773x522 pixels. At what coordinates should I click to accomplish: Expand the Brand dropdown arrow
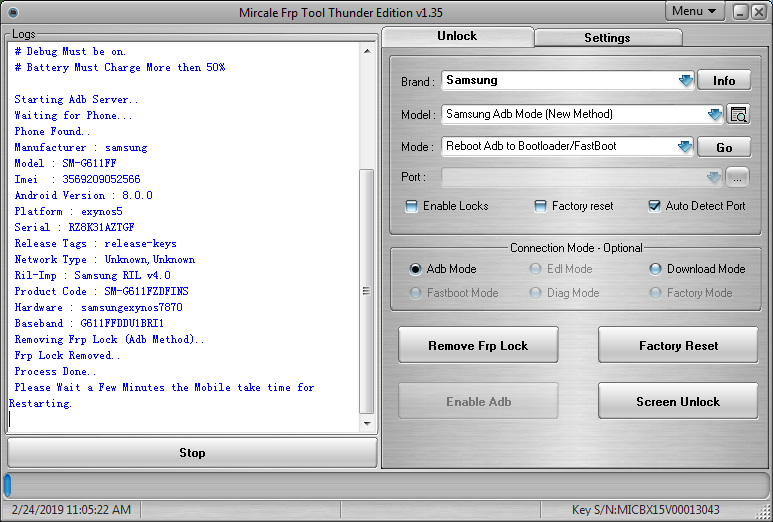(685, 80)
